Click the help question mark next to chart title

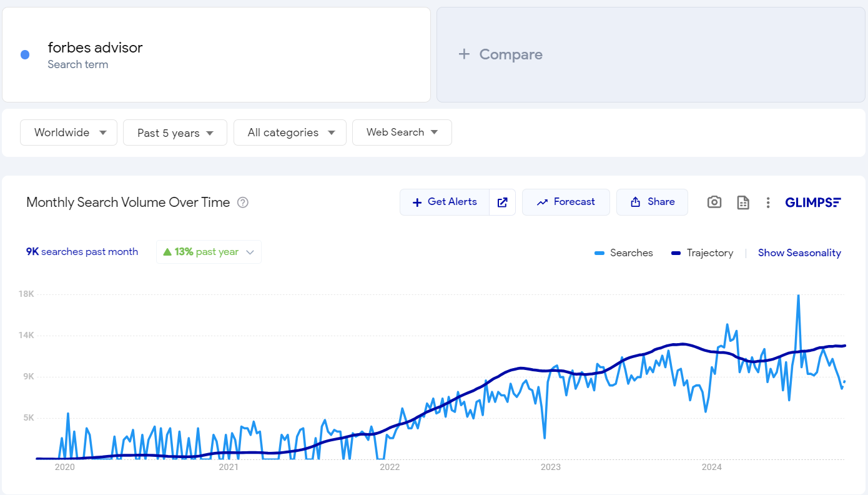click(243, 202)
